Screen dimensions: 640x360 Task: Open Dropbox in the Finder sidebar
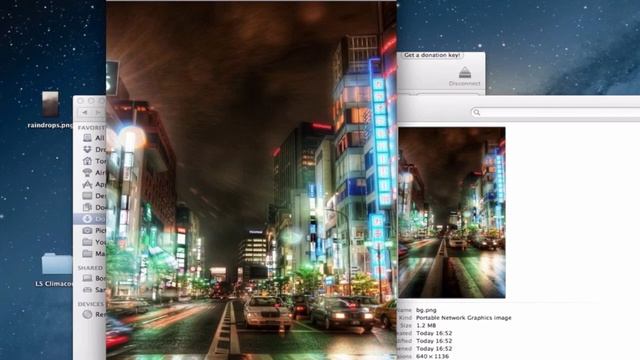[x=93, y=149]
